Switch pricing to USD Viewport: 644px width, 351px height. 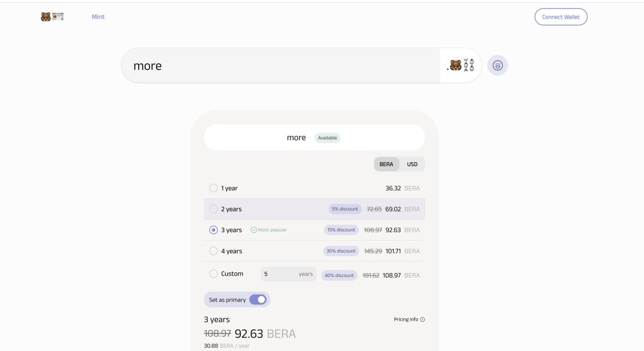tap(412, 164)
